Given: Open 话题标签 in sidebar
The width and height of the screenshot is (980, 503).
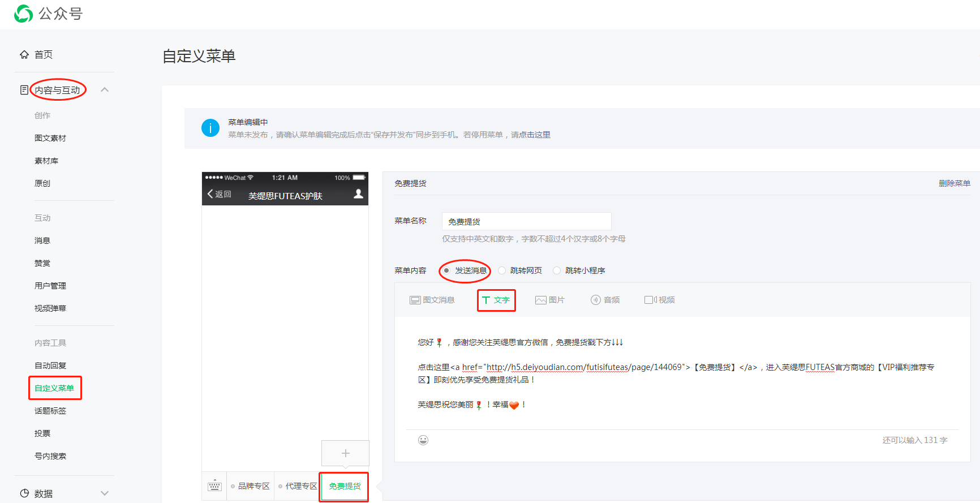Looking at the screenshot, I should pos(50,411).
